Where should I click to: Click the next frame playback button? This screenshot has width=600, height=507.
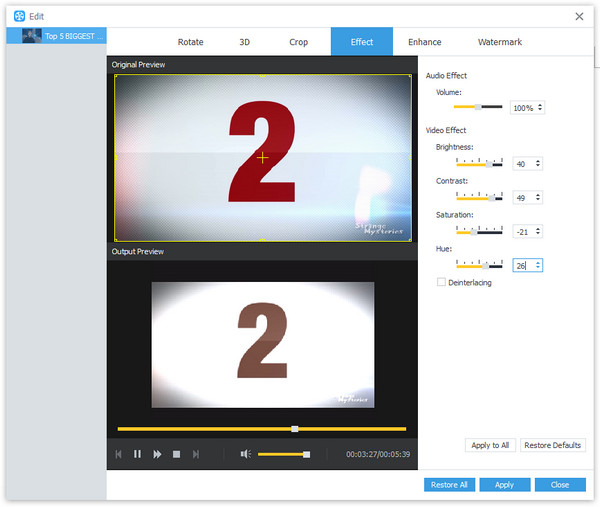pos(196,454)
